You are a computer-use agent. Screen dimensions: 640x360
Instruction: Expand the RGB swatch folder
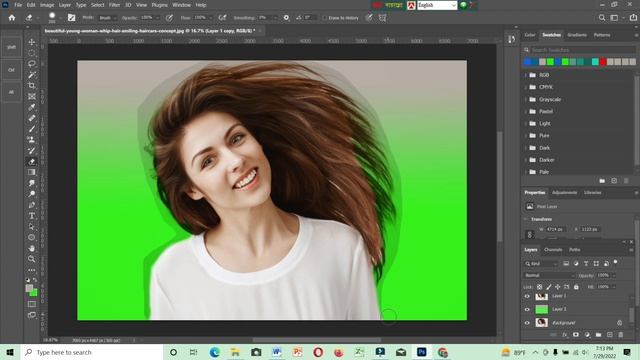(525, 75)
